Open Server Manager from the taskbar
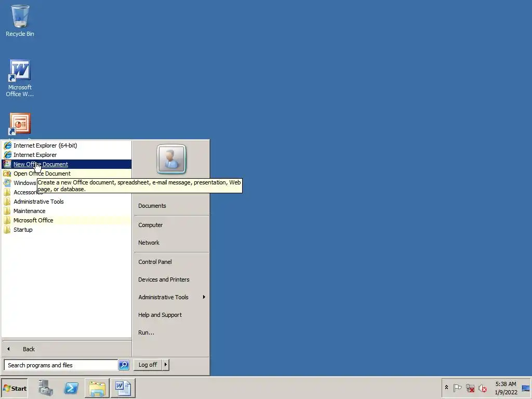The height and width of the screenshot is (399, 532). pos(46,388)
